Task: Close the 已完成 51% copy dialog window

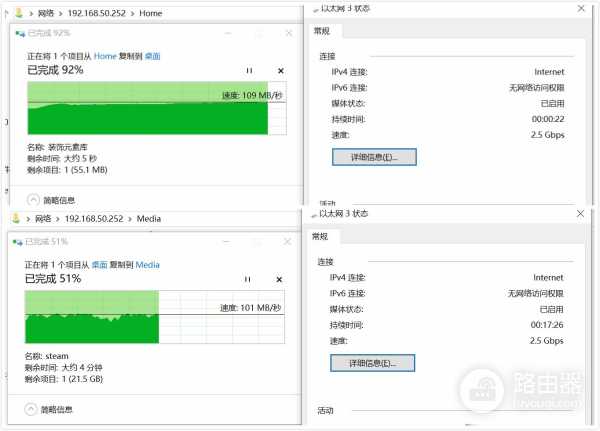Action: [287, 242]
